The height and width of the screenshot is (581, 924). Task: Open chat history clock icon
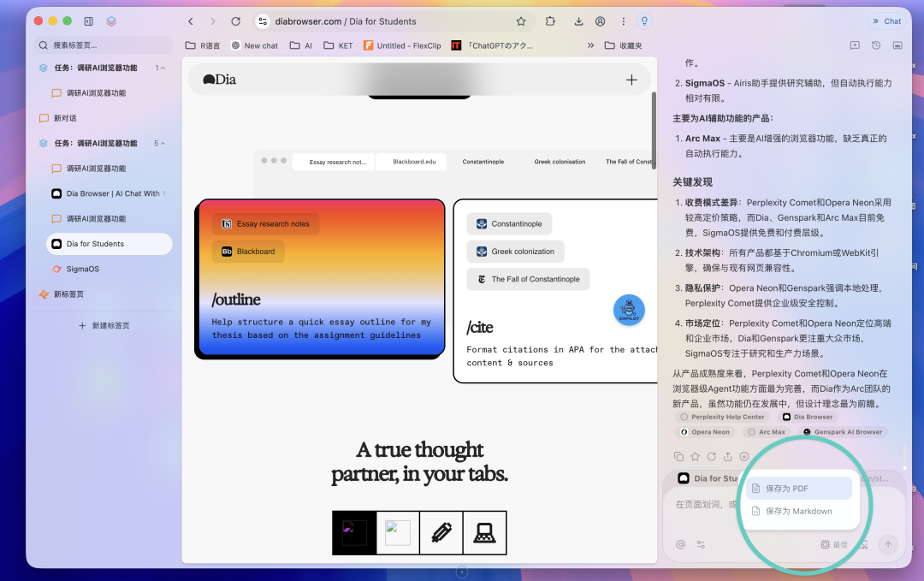tap(876, 45)
